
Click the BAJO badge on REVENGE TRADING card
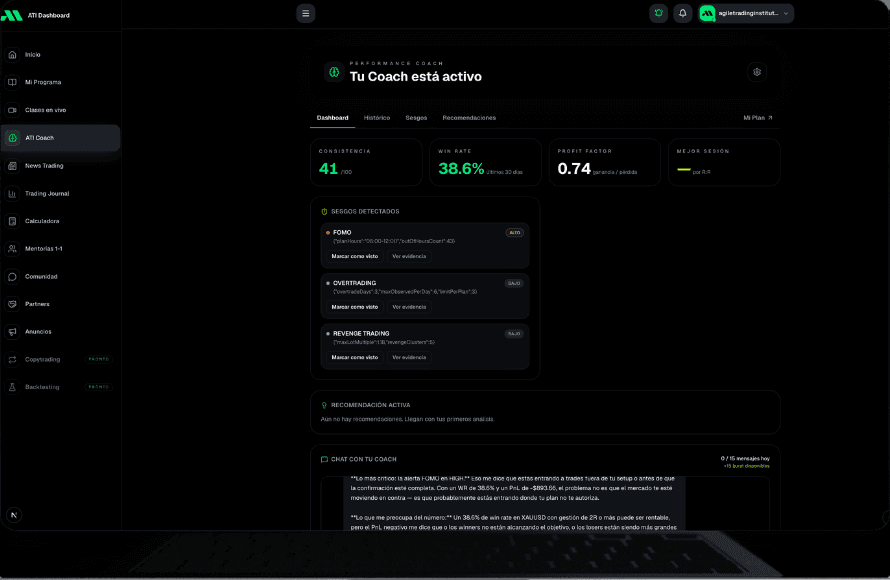pos(514,334)
